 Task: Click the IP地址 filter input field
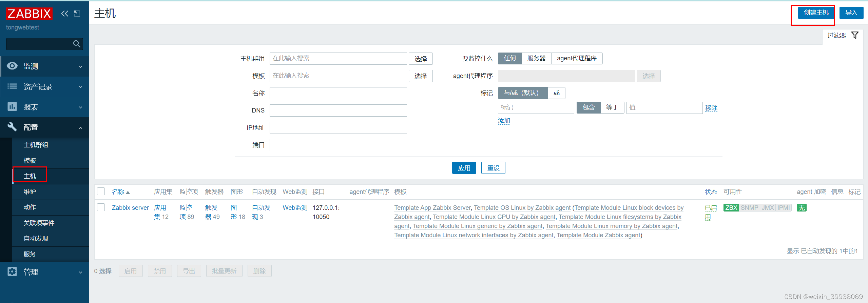tap(338, 128)
